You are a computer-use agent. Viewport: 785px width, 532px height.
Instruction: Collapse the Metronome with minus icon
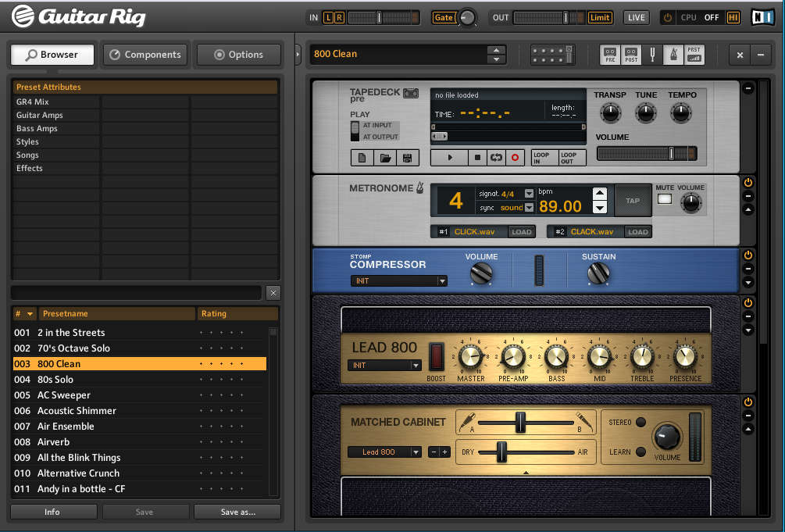pos(748,196)
